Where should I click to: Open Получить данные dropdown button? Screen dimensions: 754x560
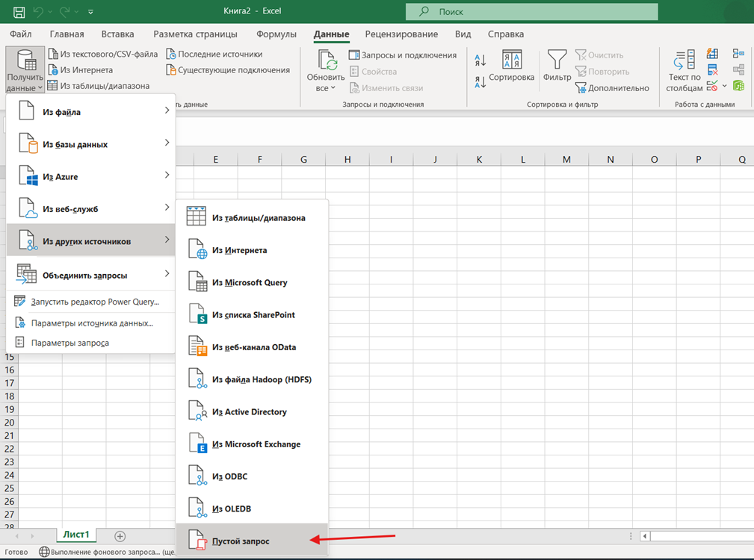coord(25,69)
